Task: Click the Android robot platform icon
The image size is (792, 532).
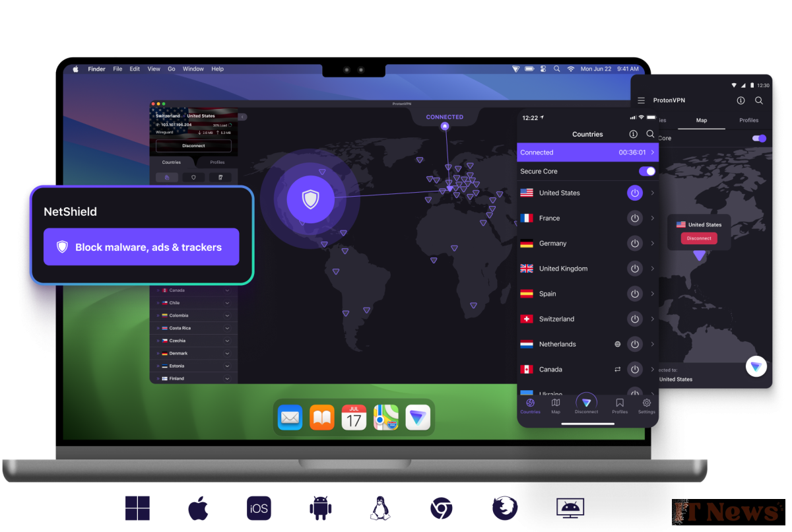Action: [320, 508]
